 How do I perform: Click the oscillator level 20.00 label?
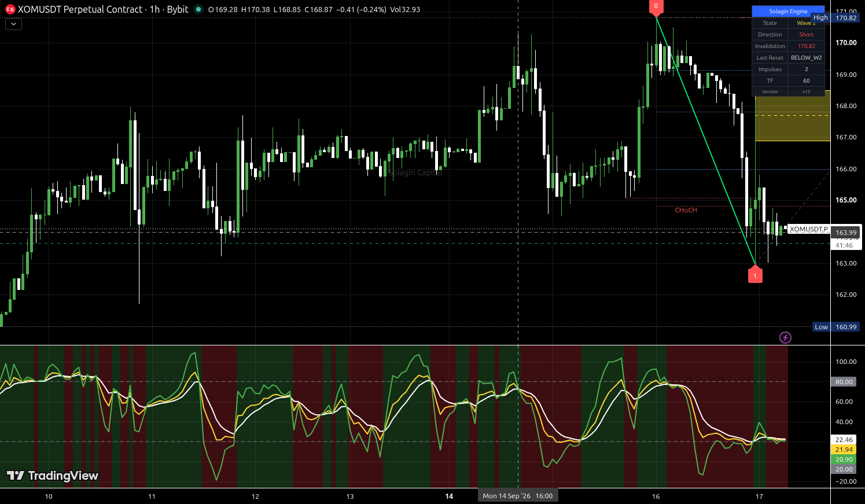[844, 469]
